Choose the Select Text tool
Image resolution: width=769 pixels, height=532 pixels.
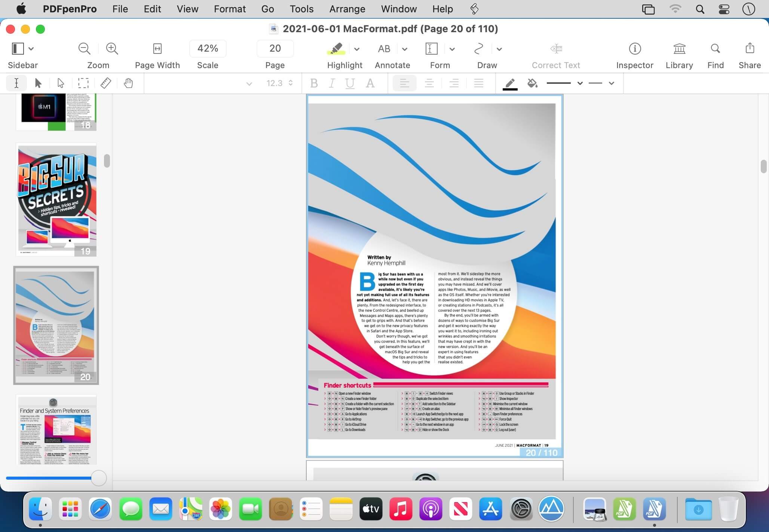(x=16, y=83)
